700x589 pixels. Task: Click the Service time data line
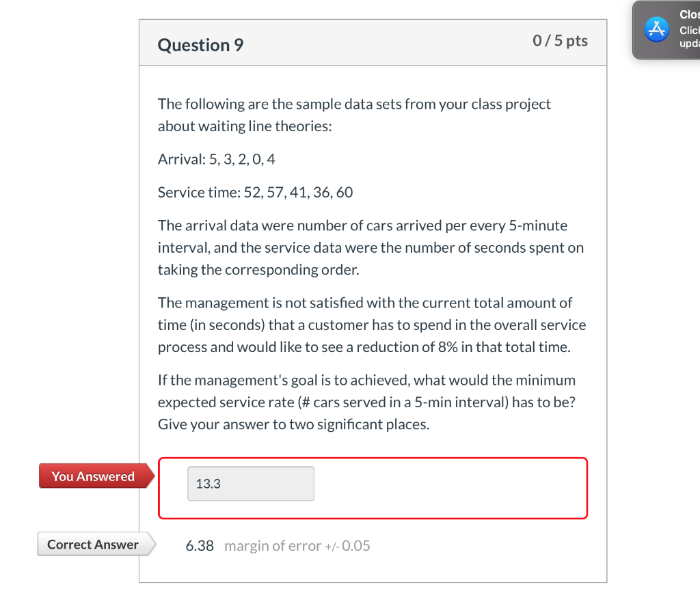(x=256, y=192)
